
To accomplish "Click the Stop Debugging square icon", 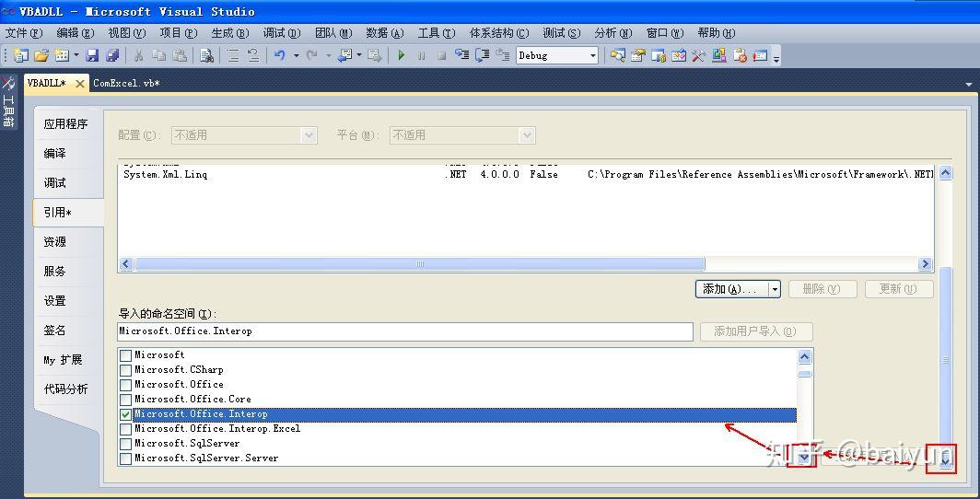I will tap(441, 55).
